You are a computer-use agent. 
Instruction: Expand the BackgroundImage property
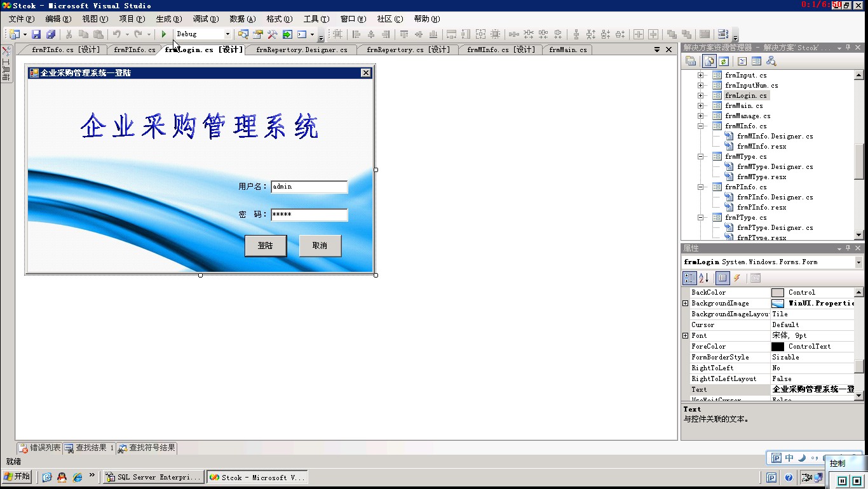[686, 304]
